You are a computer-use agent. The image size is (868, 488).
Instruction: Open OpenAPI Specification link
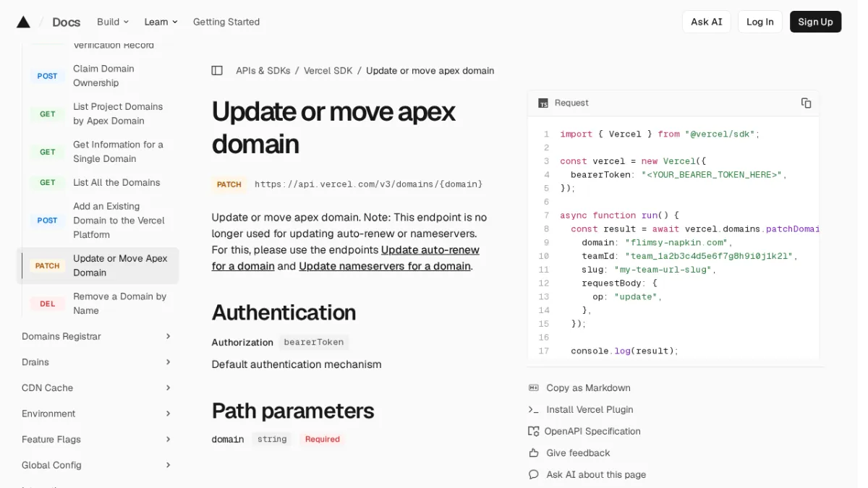pos(592,431)
